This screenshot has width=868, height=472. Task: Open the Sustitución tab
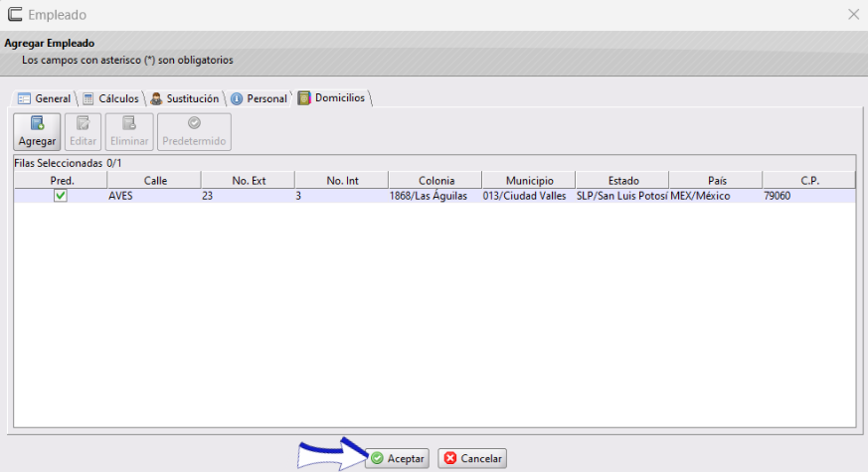click(186, 98)
